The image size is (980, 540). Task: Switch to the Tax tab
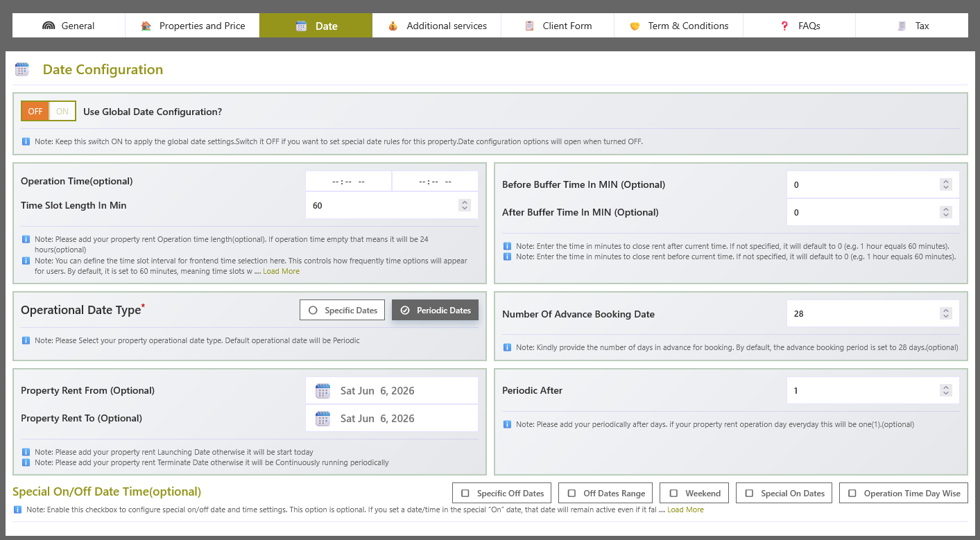[912, 26]
